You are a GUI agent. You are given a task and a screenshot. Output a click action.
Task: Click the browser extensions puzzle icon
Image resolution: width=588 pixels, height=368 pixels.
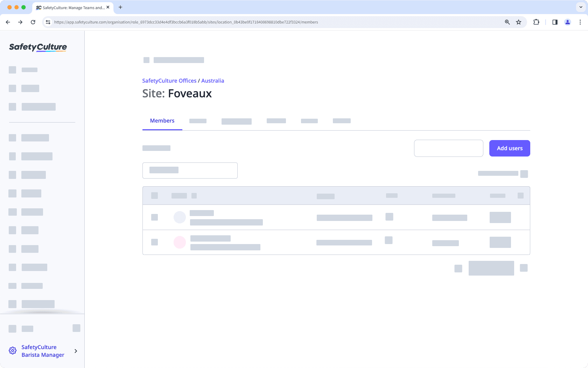tap(536, 22)
